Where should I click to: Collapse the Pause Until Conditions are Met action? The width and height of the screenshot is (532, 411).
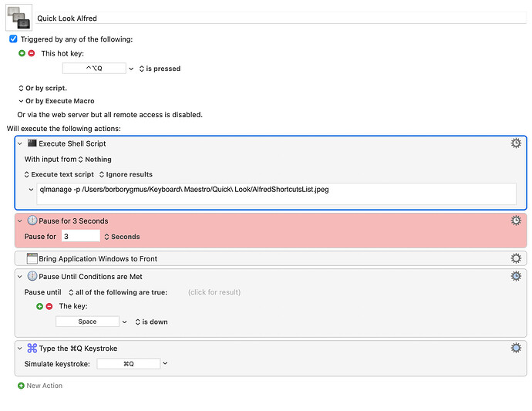coord(20,277)
